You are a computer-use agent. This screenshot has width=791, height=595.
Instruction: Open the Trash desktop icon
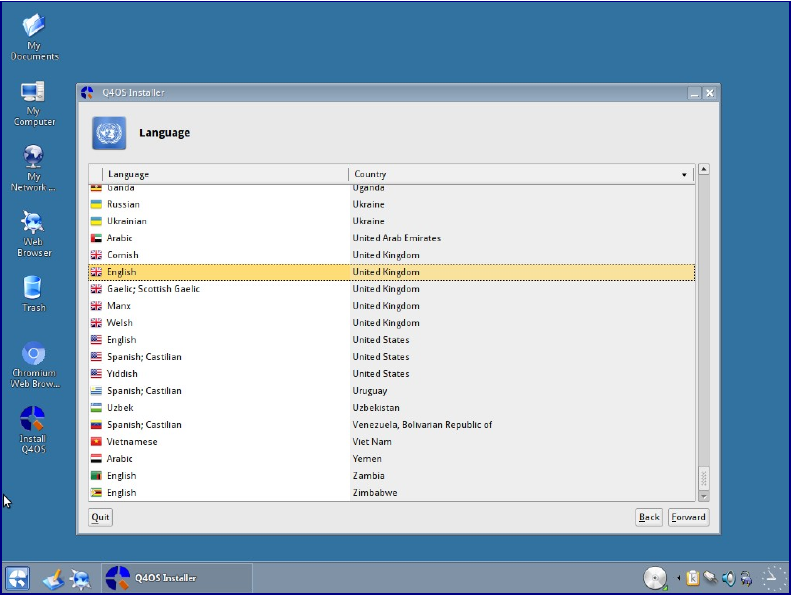[33, 294]
